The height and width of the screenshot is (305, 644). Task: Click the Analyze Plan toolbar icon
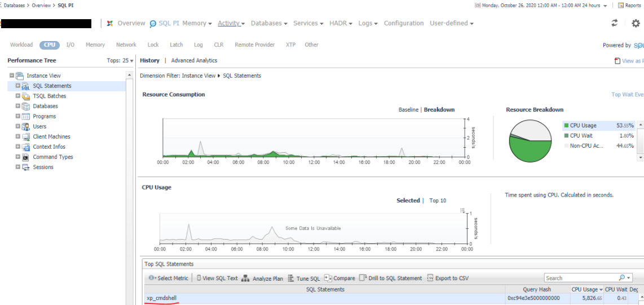click(247, 278)
